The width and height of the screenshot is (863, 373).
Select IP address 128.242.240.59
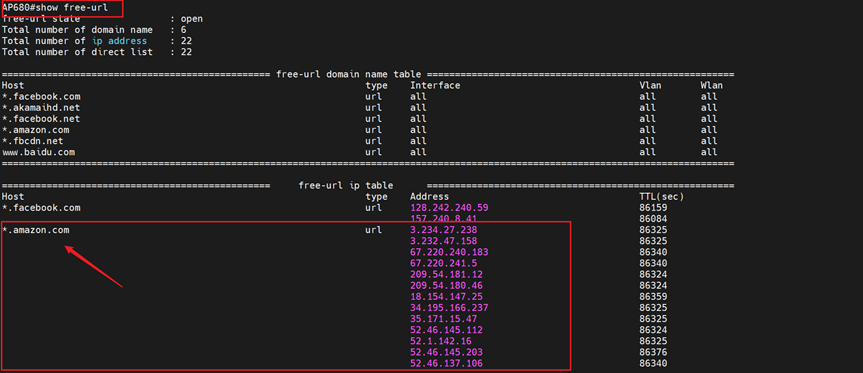pyautogui.click(x=449, y=207)
